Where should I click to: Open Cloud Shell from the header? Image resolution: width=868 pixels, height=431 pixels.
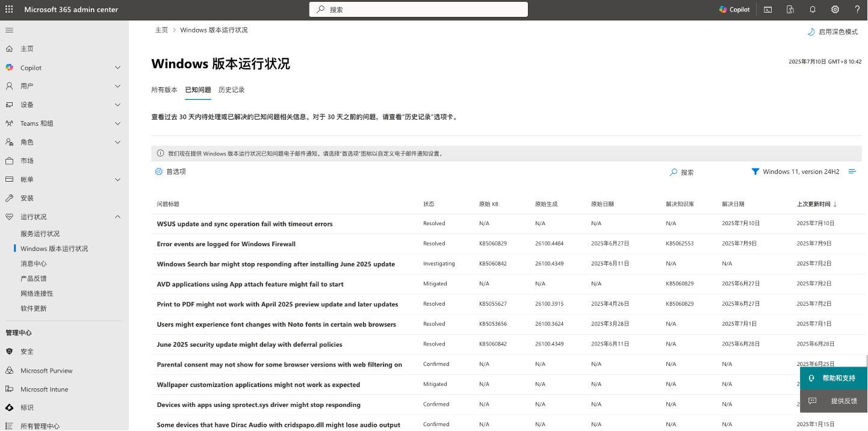tap(767, 10)
